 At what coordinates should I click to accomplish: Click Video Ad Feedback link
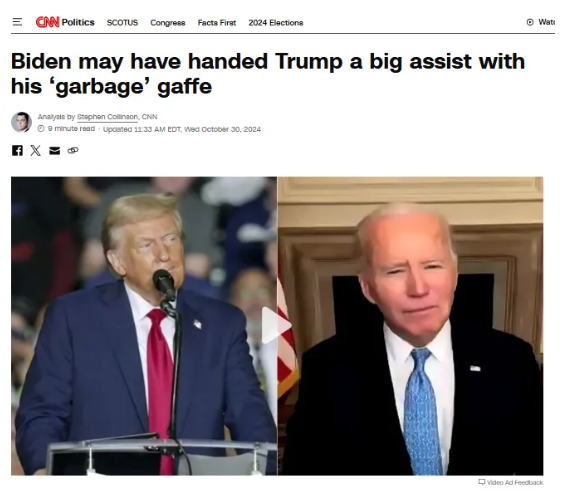coord(511,482)
